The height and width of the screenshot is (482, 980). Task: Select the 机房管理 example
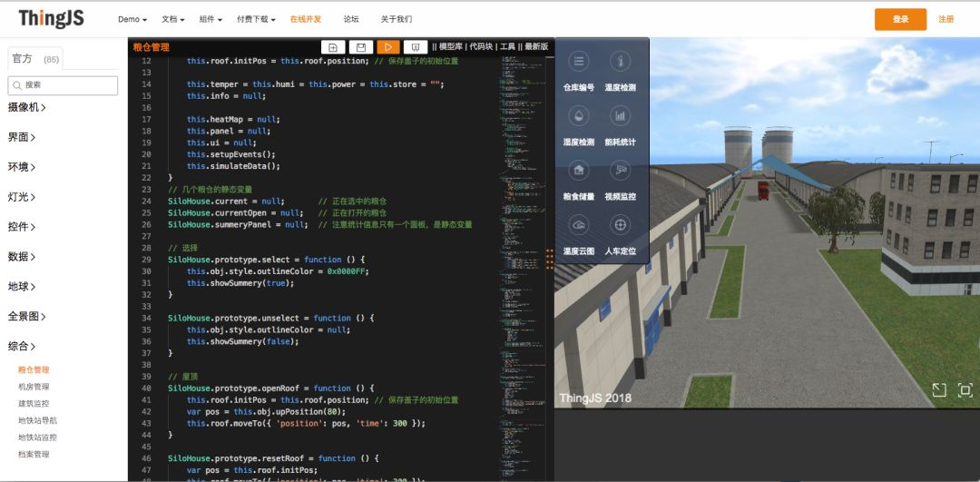[x=34, y=387]
